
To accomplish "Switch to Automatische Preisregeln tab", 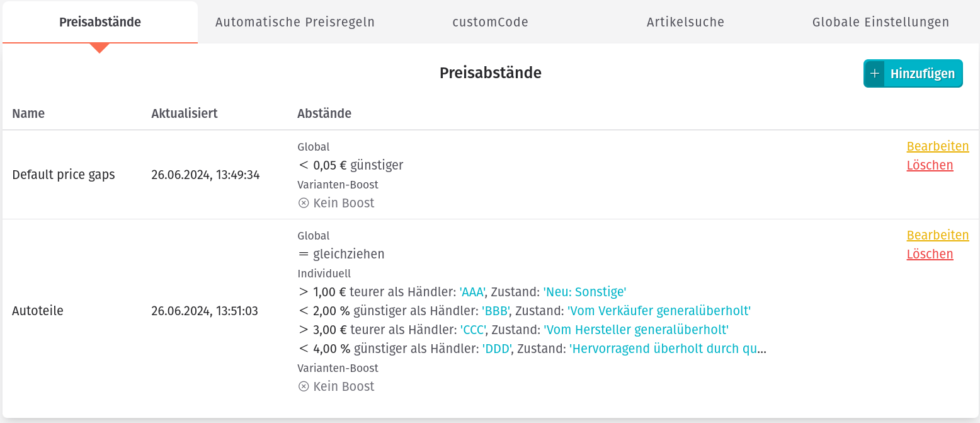I will pyautogui.click(x=295, y=22).
